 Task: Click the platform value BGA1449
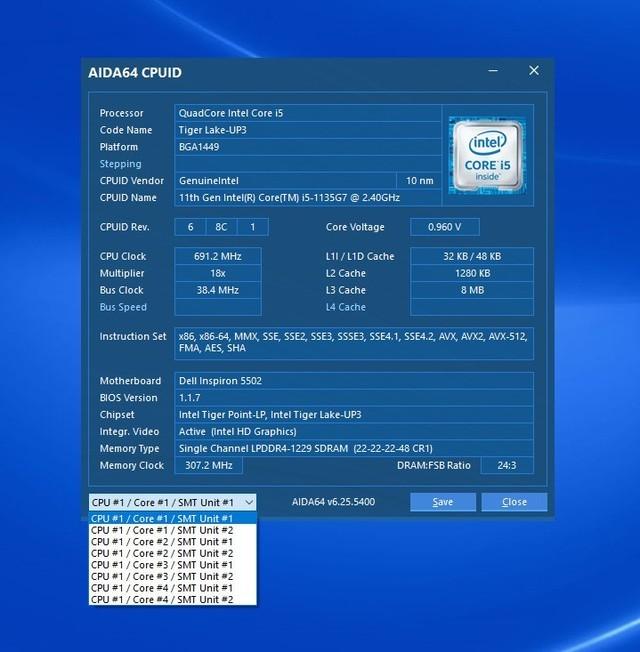pyautogui.click(x=308, y=147)
